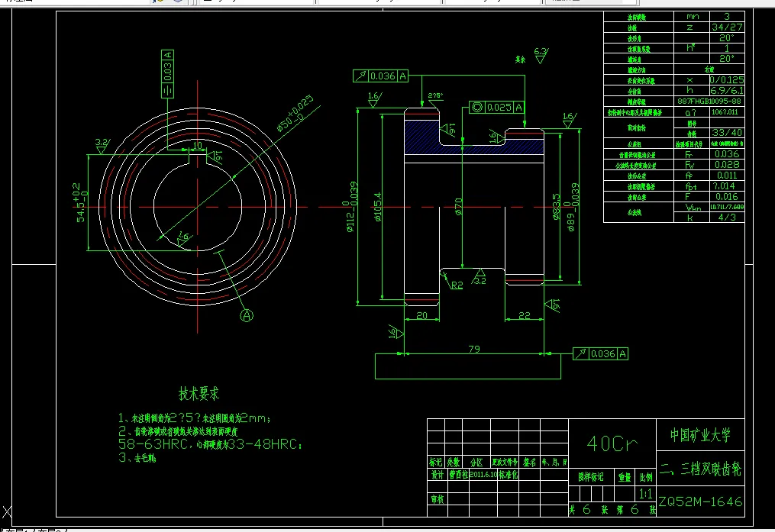The height and width of the screenshot is (532, 775).
Task: Click the fillet radius label "R2"
Action: point(457,285)
